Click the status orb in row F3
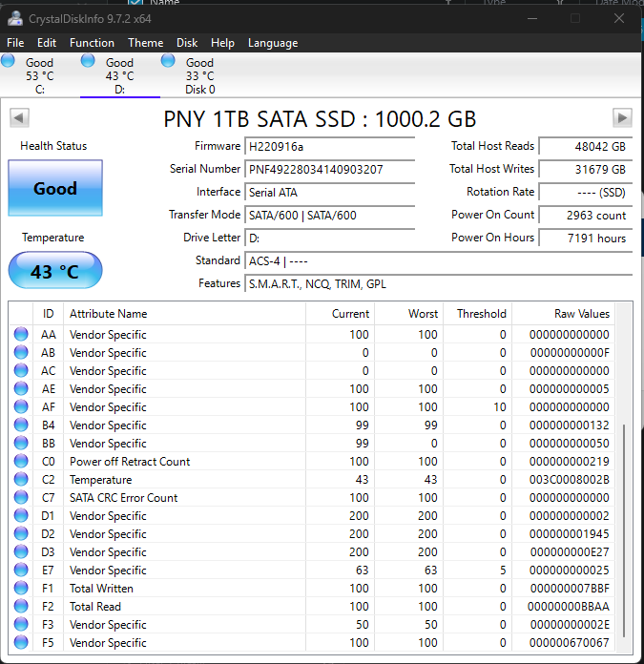 click(21, 624)
